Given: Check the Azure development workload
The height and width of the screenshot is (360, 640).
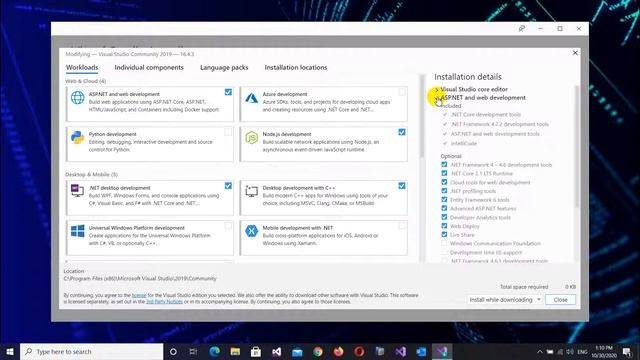Looking at the screenshot, I should coord(402,92).
